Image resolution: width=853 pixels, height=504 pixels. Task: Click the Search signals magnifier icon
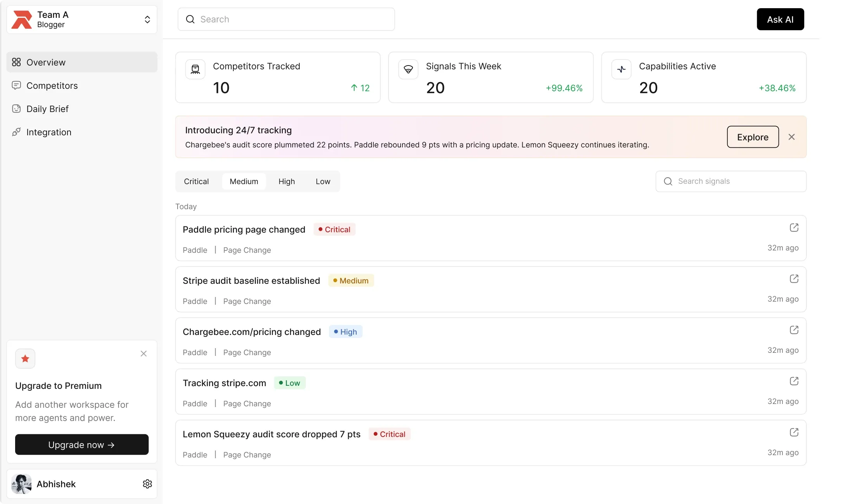pyautogui.click(x=668, y=181)
